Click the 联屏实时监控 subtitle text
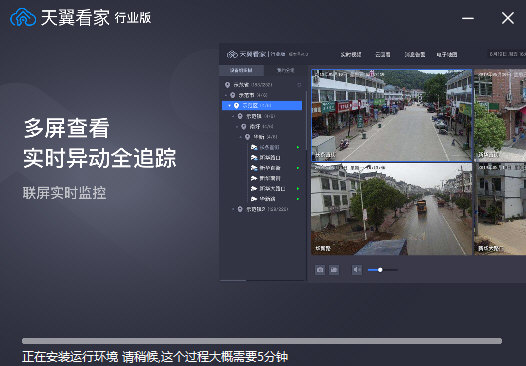Viewport: 526px width, 366px height. pos(64,193)
